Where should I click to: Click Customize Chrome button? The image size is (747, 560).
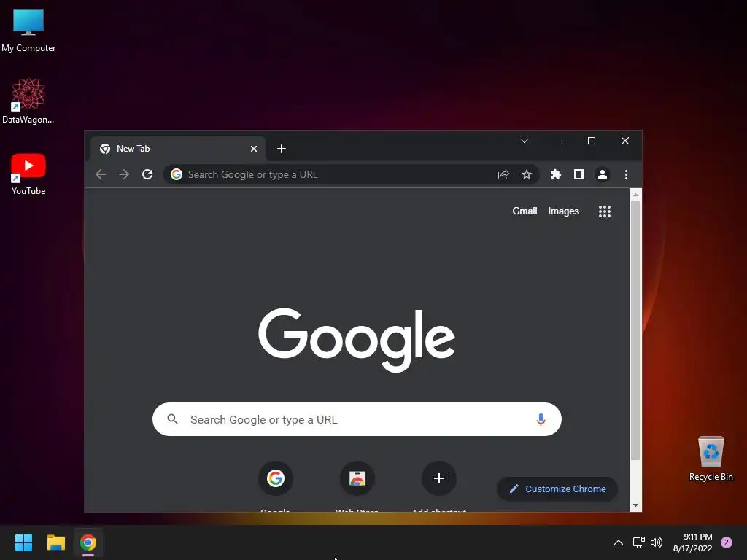click(x=557, y=489)
